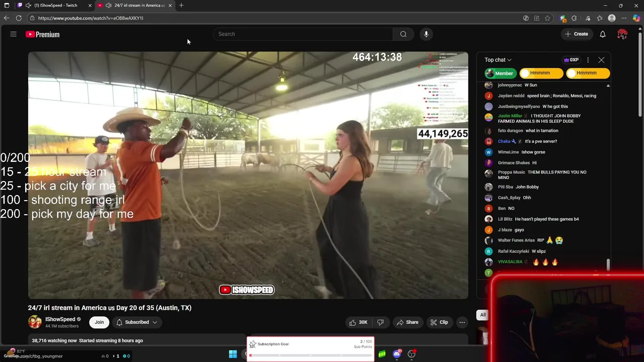
Task: Open Edge settings and more menu
Action: 624,18
